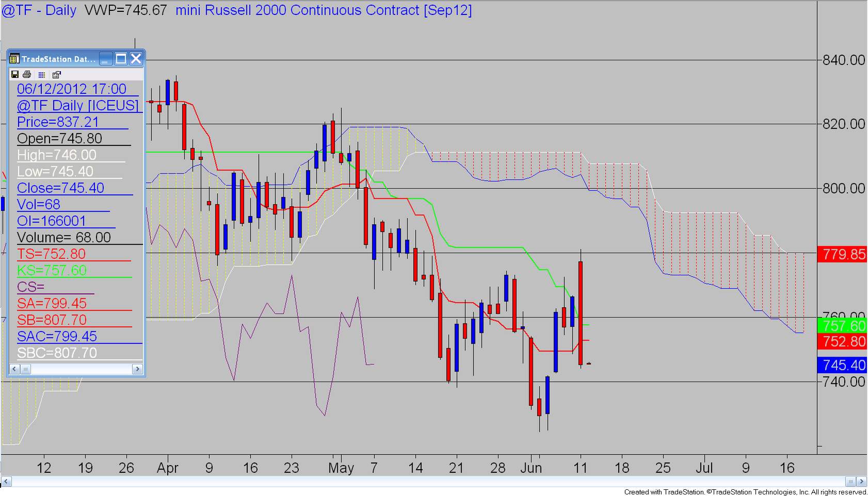
Task: Click the TradeStation Data Window title icon
Action: pos(14,59)
